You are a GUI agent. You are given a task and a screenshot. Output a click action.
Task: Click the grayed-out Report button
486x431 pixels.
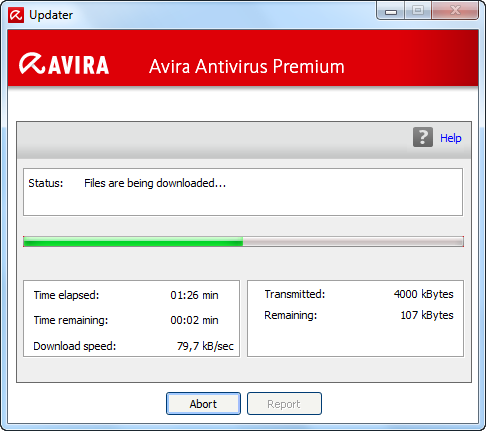(x=284, y=404)
